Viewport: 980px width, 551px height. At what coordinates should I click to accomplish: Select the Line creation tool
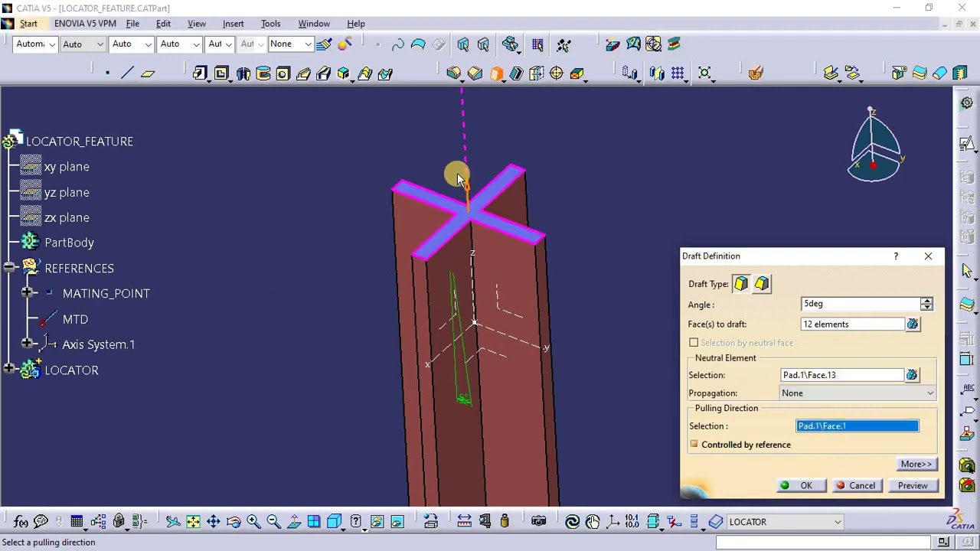click(x=127, y=73)
